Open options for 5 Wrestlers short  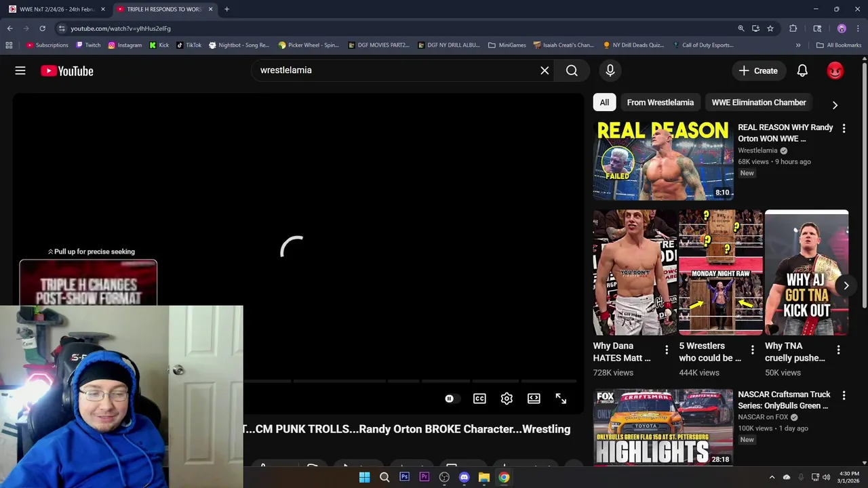[x=752, y=350]
